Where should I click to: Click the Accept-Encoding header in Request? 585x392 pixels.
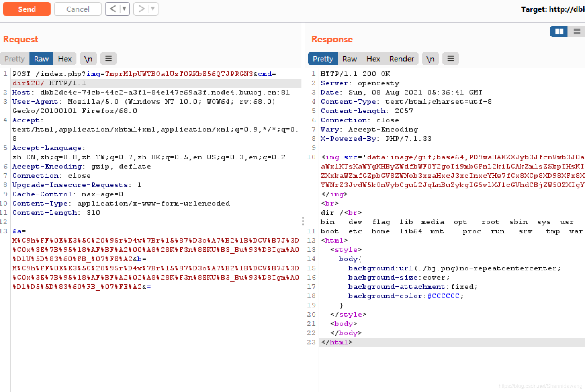click(x=81, y=166)
